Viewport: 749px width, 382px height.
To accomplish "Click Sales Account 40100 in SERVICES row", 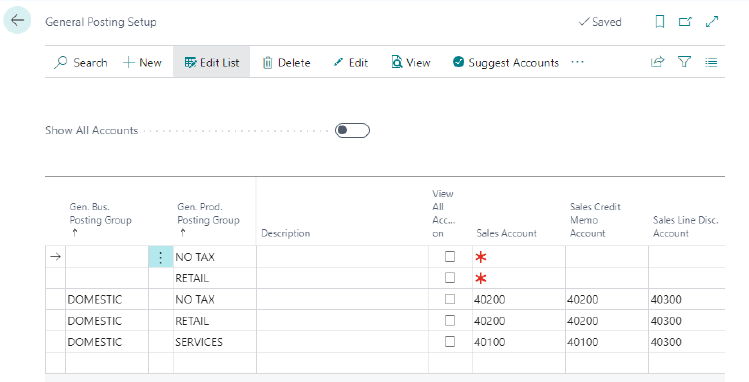I will [x=490, y=342].
